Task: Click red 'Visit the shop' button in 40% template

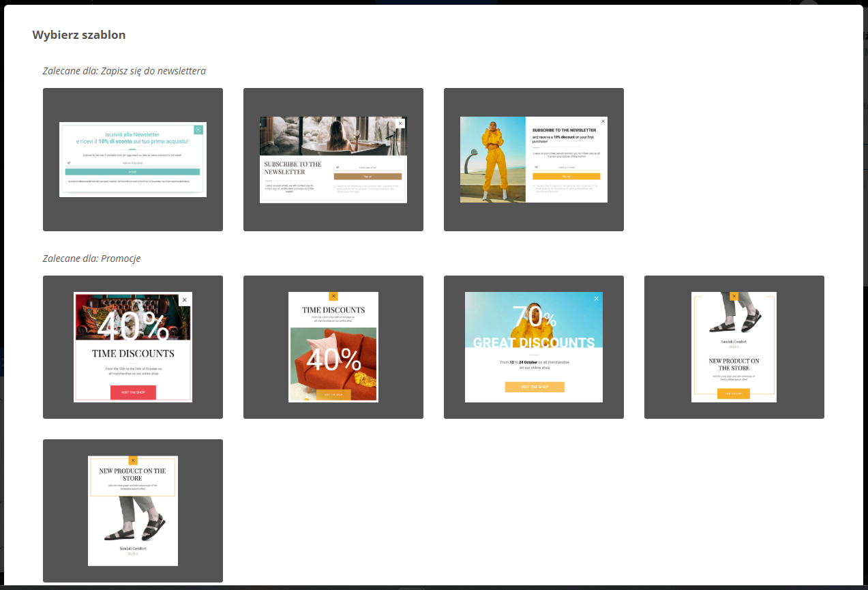Action: pos(133,392)
